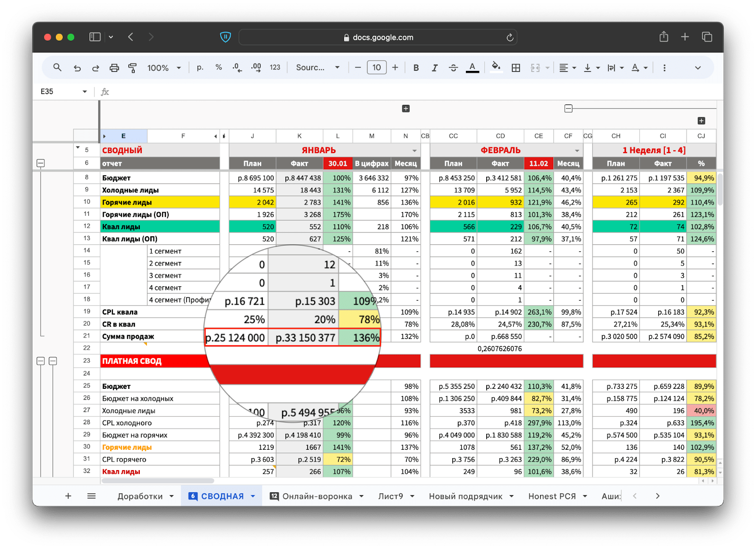Open the zoom level dropdown
This screenshot has width=756, height=549.
click(164, 68)
